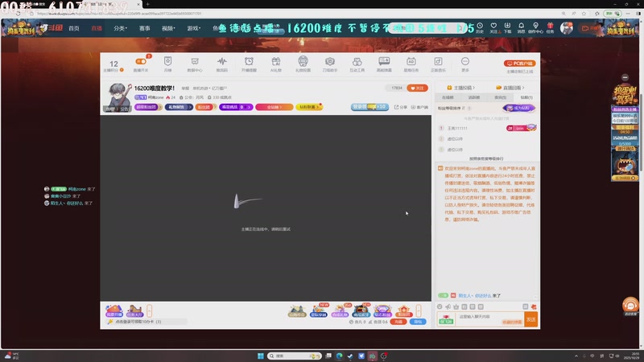Click the 任务 red gift icon
The height and width of the screenshot is (362, 644).
point(551,27)
